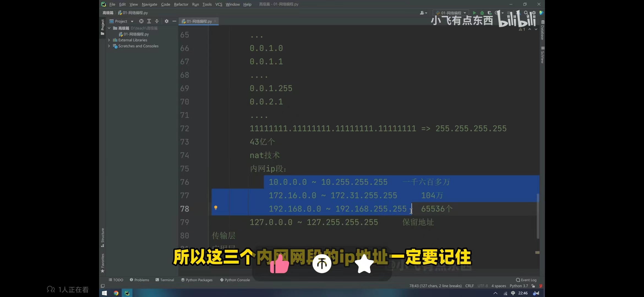
Task: Open Search Everywhere magnifier icon
Action: 526,13
